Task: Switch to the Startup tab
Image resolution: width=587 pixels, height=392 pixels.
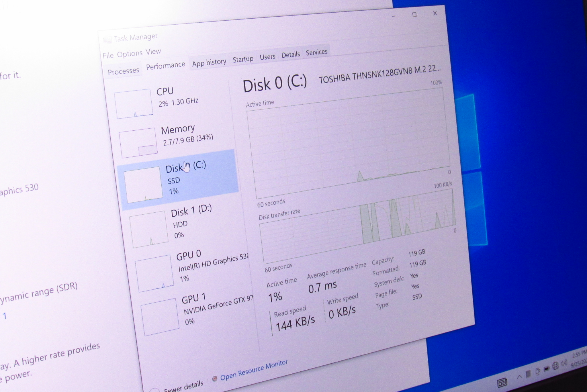Action: point(243,59)
